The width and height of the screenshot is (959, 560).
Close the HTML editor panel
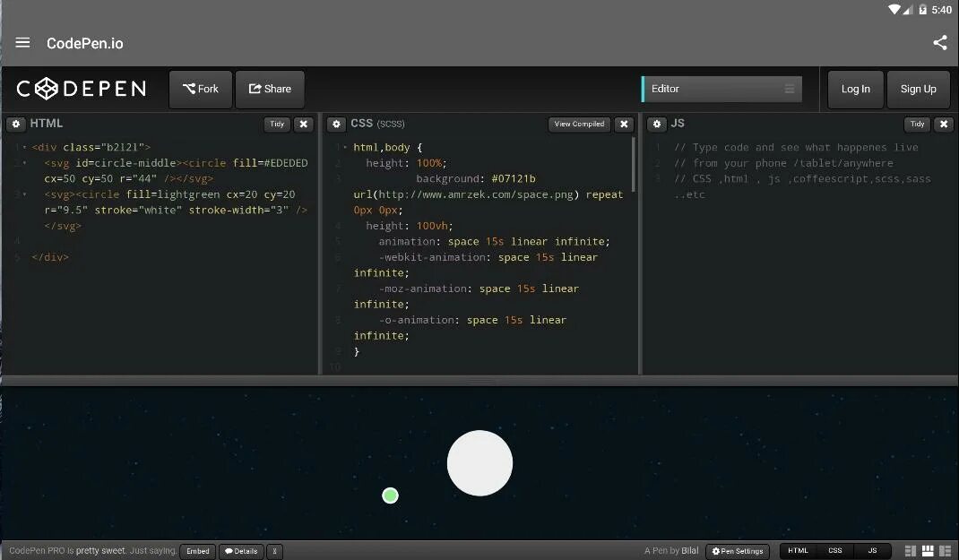click(x=303, y=125)
